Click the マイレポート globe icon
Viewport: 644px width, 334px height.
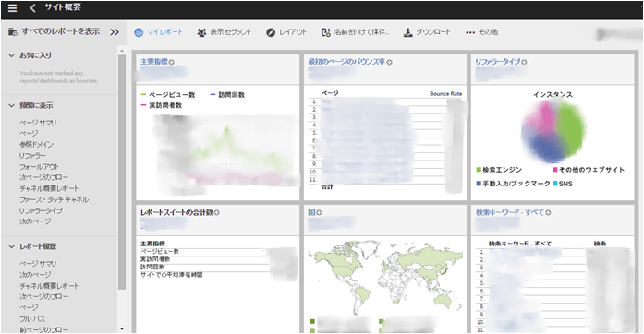(139, 32)
